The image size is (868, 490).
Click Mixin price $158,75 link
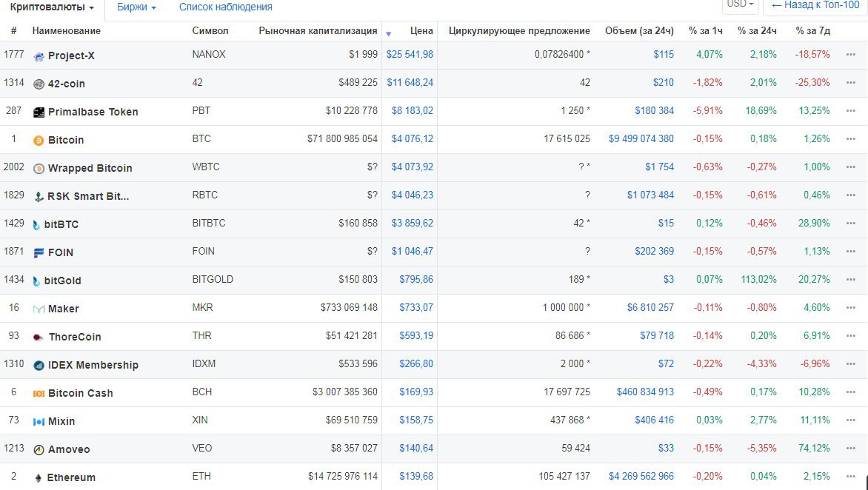coord(416,420)
